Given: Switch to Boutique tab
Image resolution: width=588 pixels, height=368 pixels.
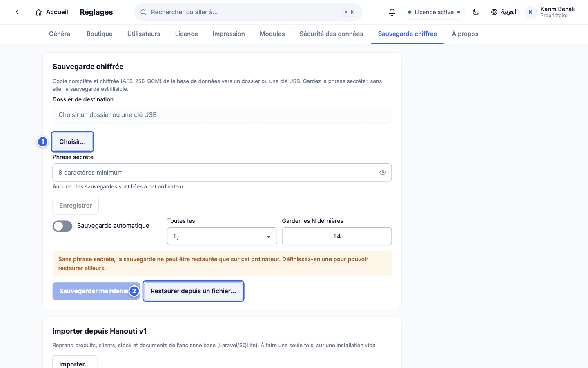Looking at the screenshot, I should (x=100, y=34).
